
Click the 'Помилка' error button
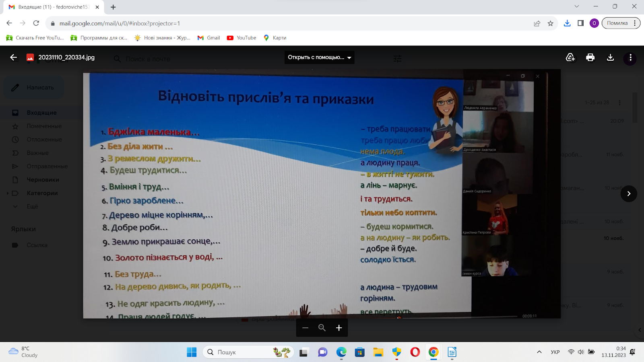click(621, 23)
